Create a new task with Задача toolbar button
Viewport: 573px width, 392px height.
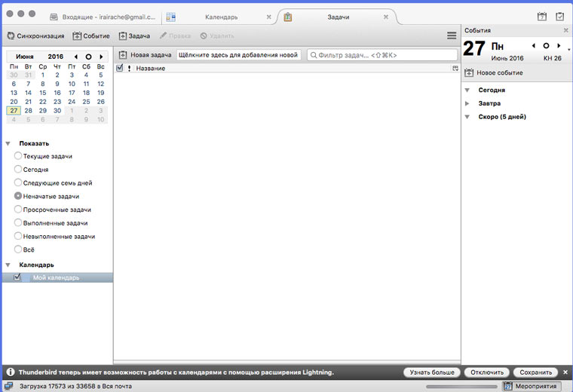[134, 35]
